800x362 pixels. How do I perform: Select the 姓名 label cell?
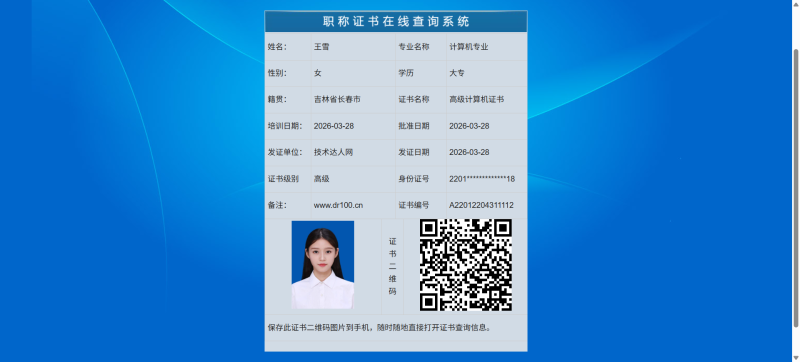pyautogui.click(x=288, y=47)
